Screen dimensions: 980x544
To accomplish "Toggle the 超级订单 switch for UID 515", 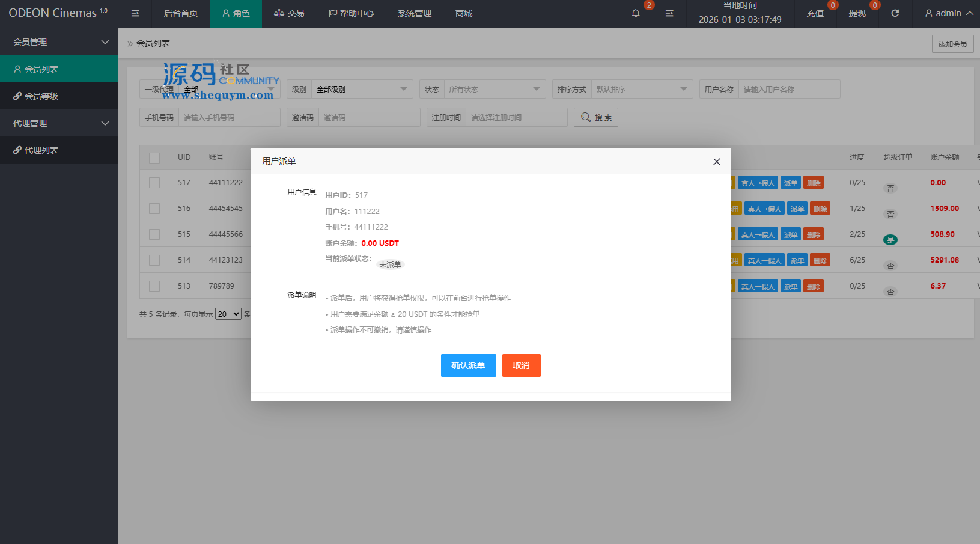I will click(890, 240).
